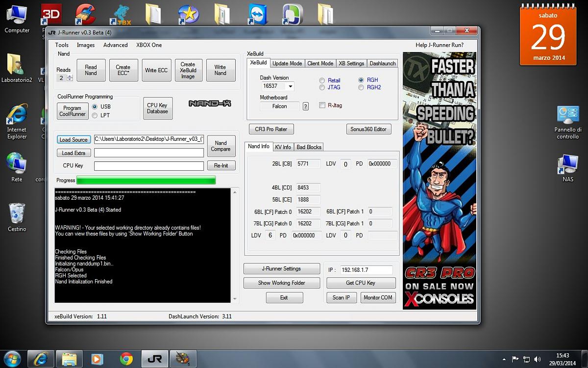588x368 pixels.
Task: Open the NAS desktop shortcut
Action: click(x=568, y=168)
